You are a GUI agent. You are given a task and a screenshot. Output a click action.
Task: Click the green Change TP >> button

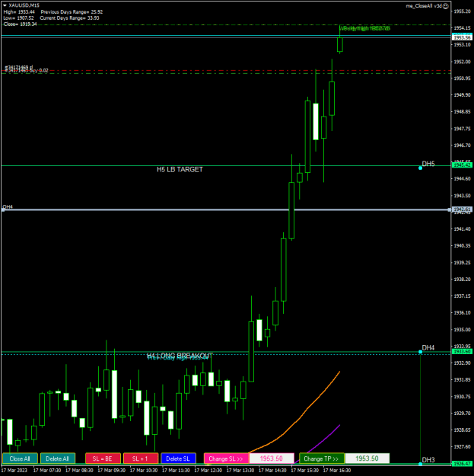[x=322, y=458]
